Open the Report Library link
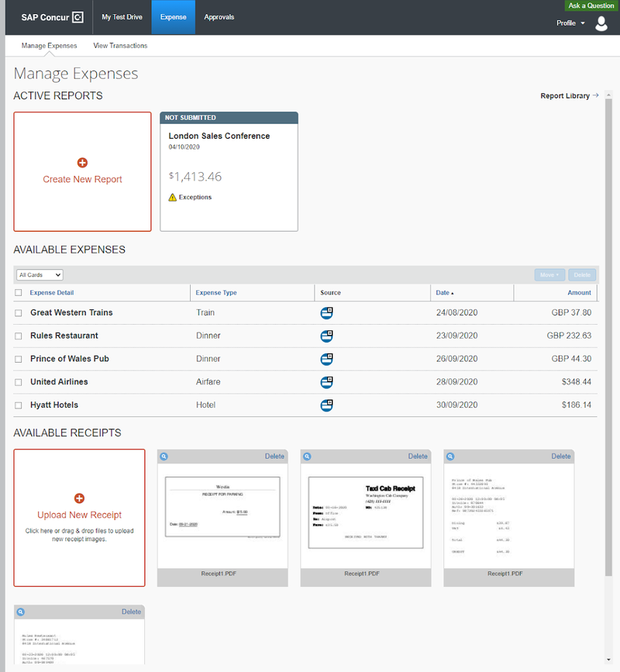620x672 pixels. 569,95
